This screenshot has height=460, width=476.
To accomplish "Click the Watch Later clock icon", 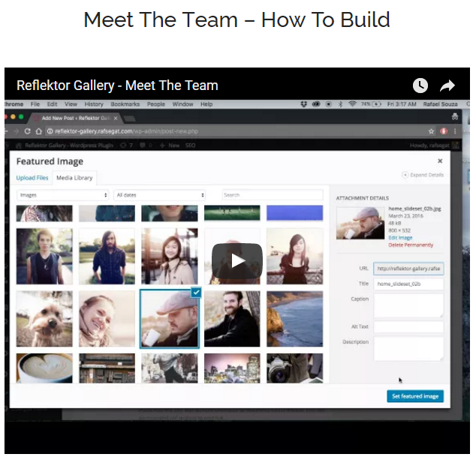I will coord(420,86).
